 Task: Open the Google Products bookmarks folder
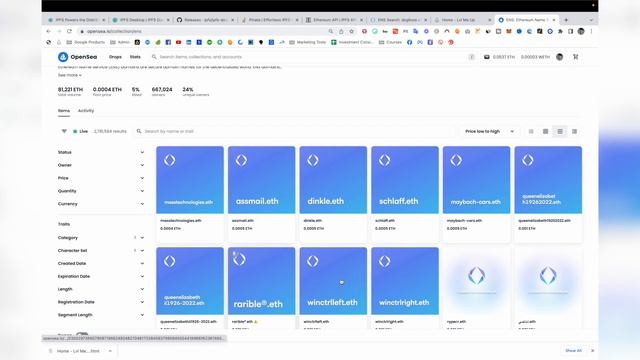(86, 42)
